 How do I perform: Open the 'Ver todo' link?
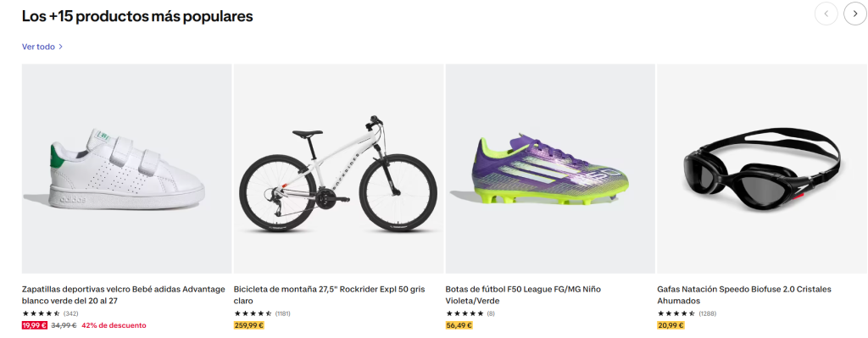click(38, 47)
